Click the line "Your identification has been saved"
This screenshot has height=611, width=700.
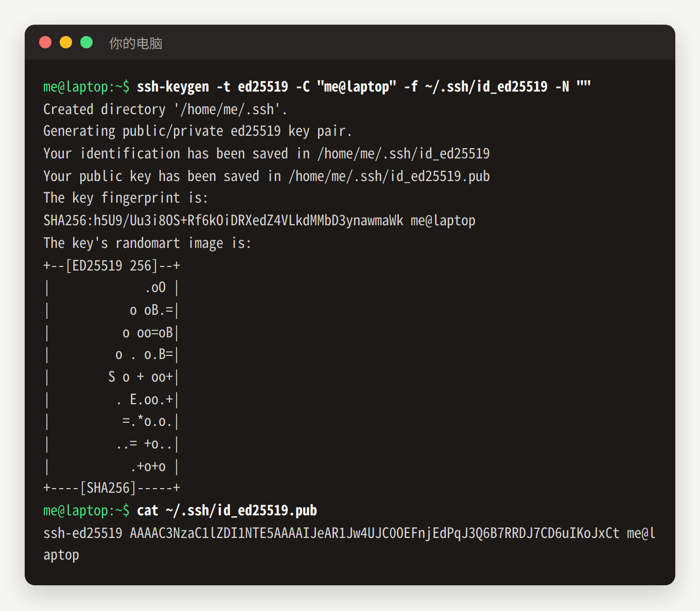267,153
